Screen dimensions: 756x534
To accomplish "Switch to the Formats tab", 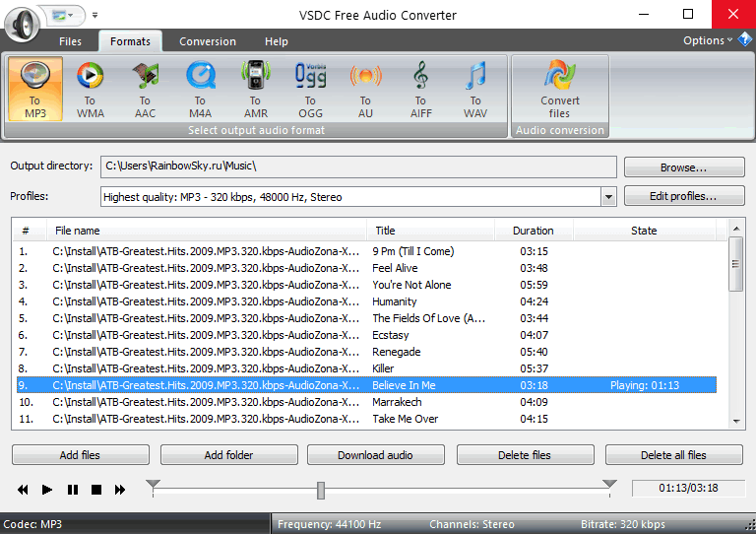I will click(x=130, y=41).
